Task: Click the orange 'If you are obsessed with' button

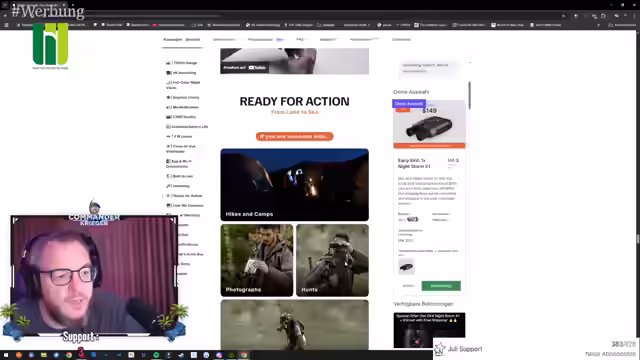Action: (x=294, y=136)
